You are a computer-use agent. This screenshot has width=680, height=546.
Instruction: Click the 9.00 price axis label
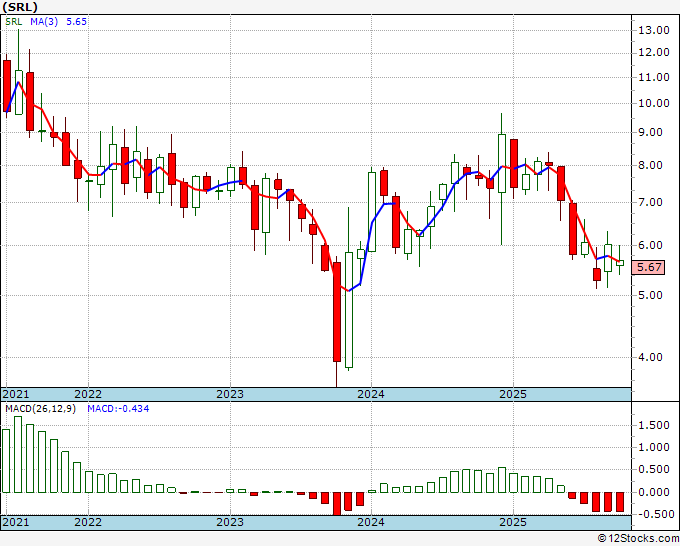click(650, 132)
